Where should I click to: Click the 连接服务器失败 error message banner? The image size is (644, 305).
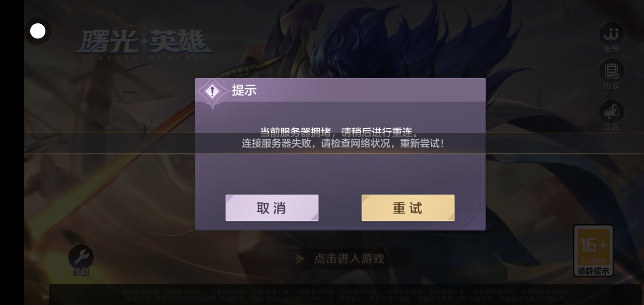coord(343,143)
